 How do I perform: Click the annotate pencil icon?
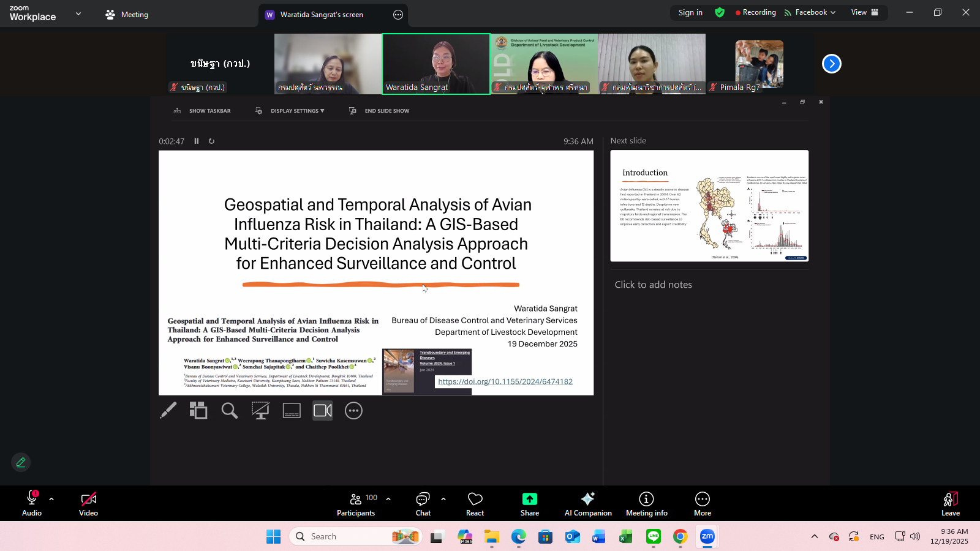click(21, 462)
